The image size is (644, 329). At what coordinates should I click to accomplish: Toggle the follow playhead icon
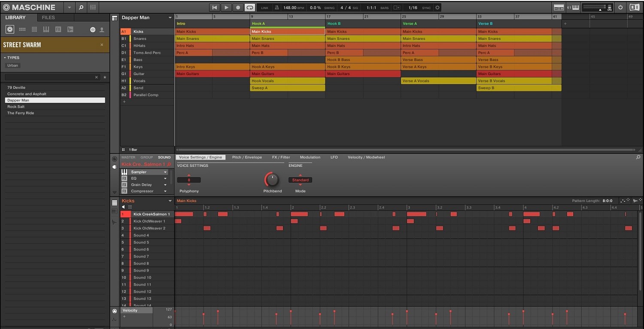(397, 7)
